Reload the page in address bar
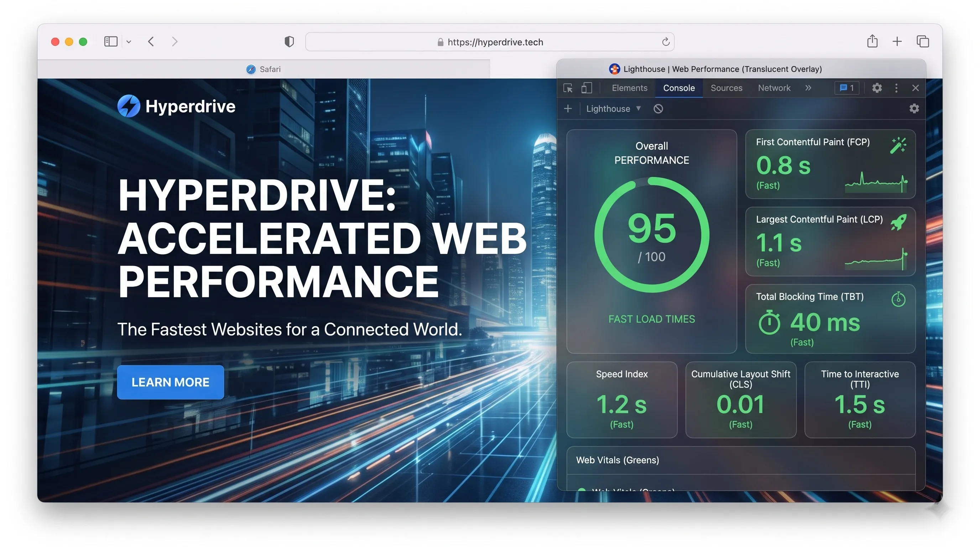Screen dimensions: 980x547 (x=665, y=42)
